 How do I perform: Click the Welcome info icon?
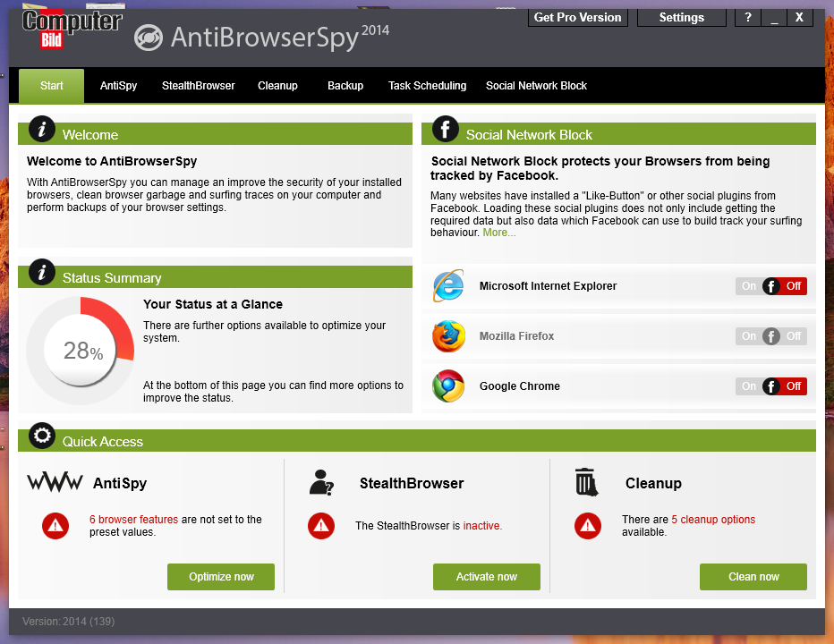coord(42,129)
